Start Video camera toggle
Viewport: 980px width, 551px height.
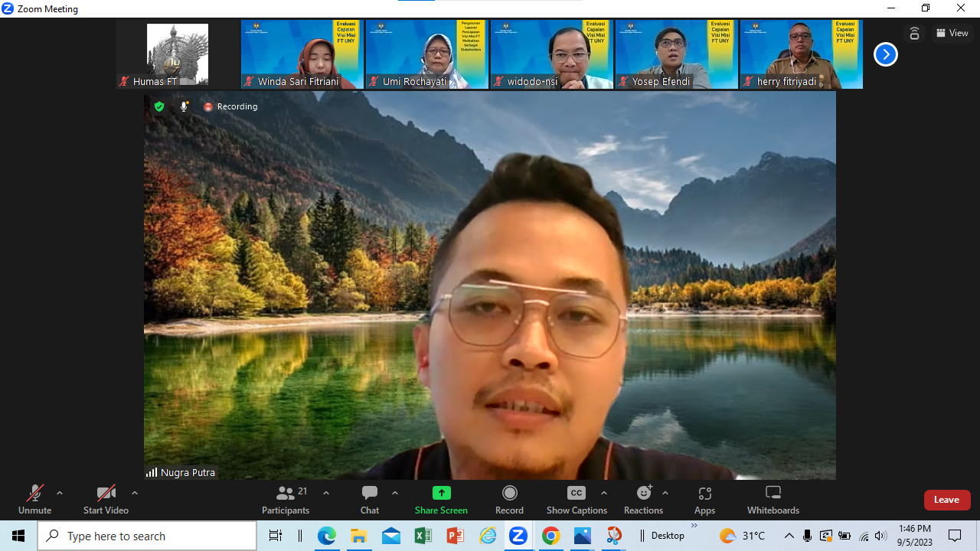[x=106, y=499]
